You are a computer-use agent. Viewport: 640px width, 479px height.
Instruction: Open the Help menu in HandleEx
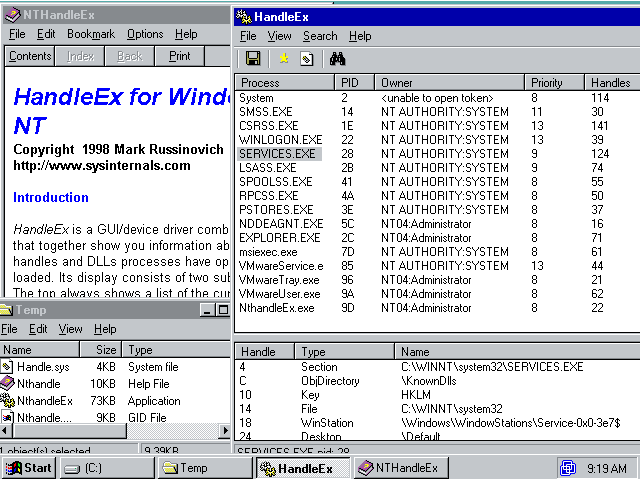click(360, 36)
